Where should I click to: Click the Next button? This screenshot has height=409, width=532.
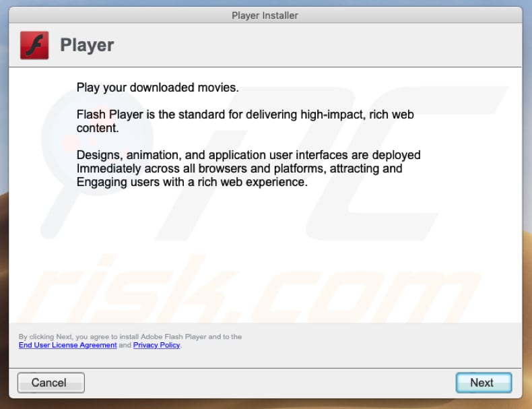point(484,383)
